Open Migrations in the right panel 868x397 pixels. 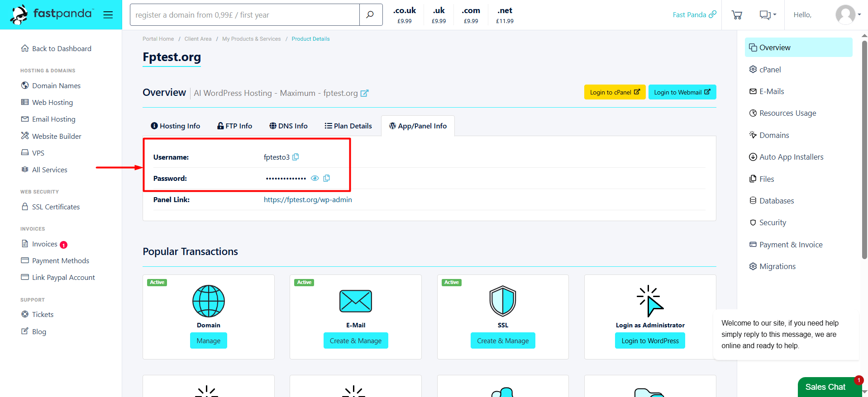tap(772, 266)
